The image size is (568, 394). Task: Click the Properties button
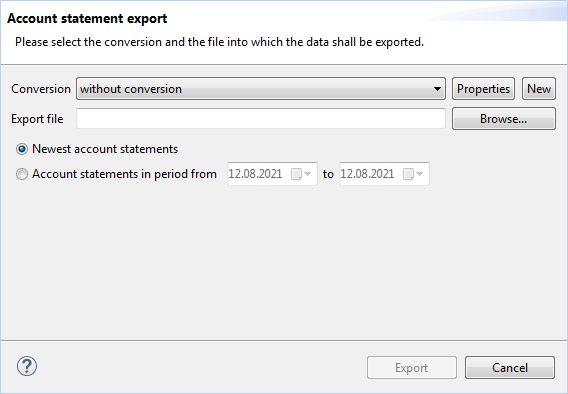click(483, 89)
